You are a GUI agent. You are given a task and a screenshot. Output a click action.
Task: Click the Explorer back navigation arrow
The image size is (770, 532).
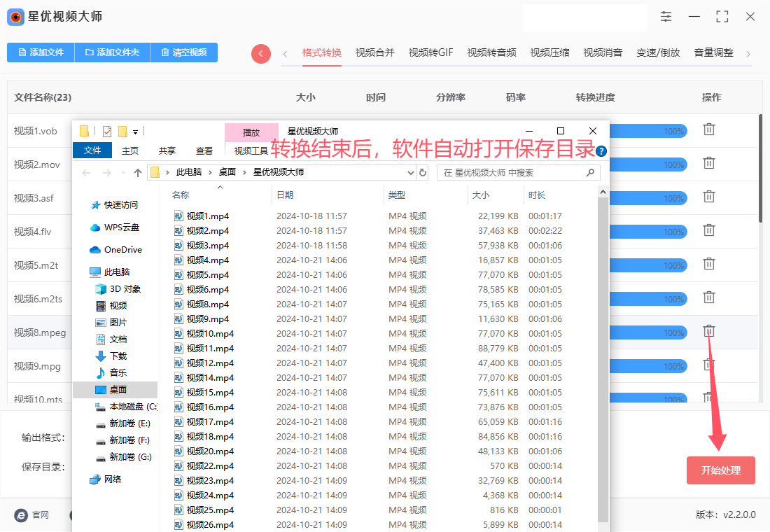86,172
